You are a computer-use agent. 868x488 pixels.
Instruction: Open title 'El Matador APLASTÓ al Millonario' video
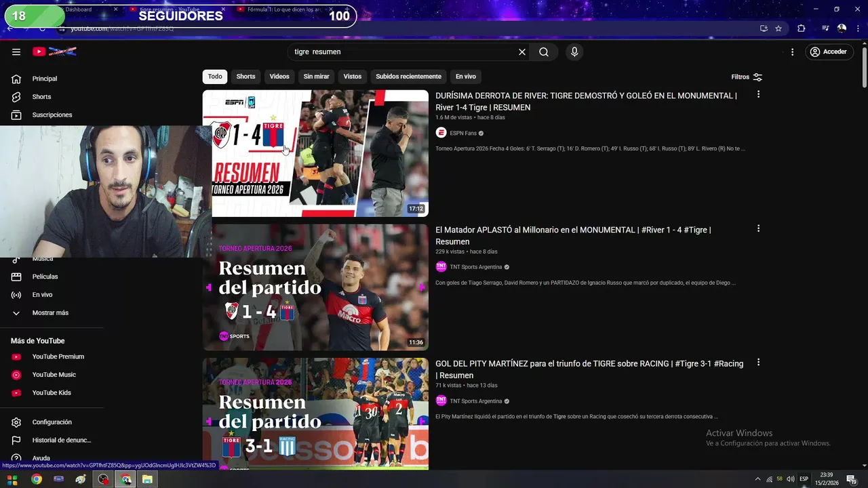pos(573,236)
